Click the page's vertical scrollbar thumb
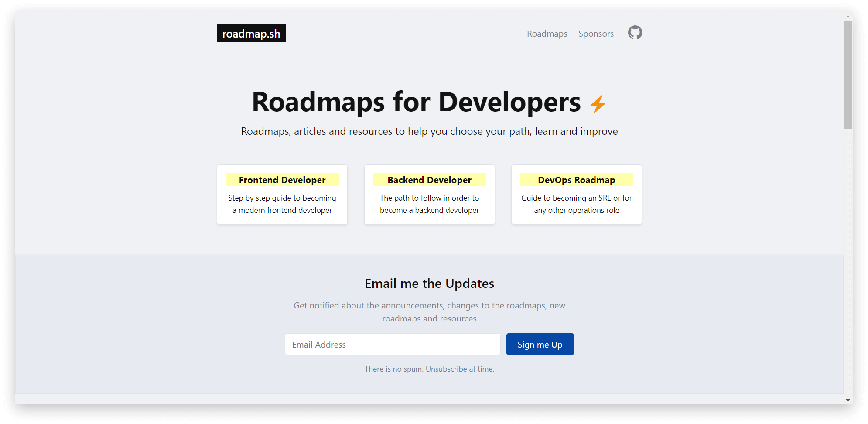The height and width of the screenshot is (424, 868). click(848, 75)
